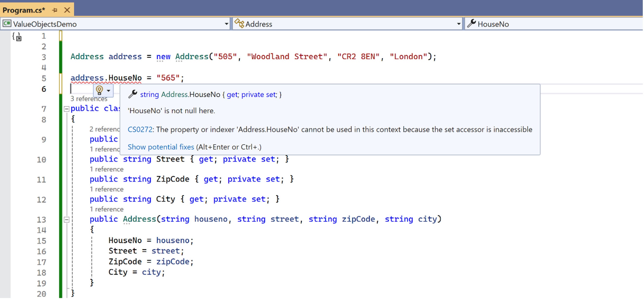Collapse the Address class outlining on line 7
The width and height of the screenshot is (644, 299).
[x=66, y=109]
